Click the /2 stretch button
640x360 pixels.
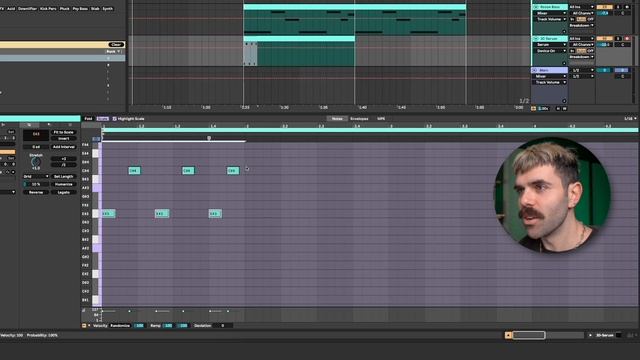point(63,164)
